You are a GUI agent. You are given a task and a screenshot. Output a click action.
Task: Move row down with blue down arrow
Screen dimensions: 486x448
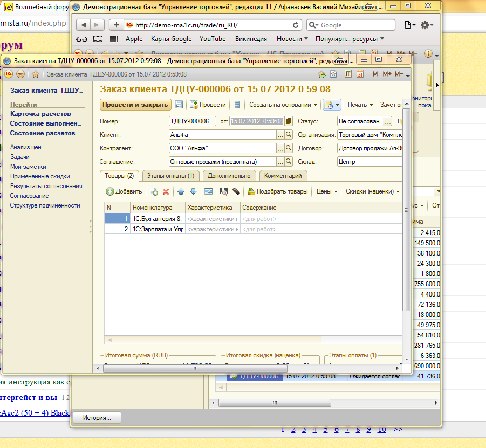coord(193,191)
